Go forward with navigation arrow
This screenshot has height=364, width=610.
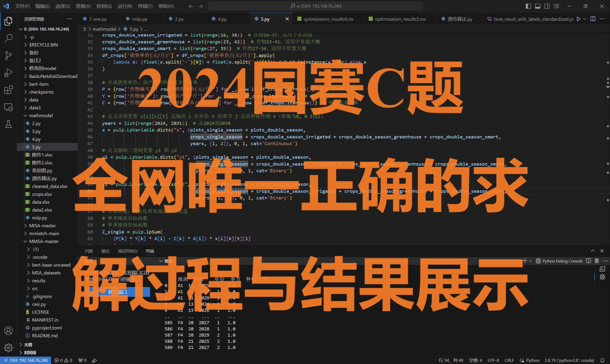pyautogui.click(x=200, y=6)
